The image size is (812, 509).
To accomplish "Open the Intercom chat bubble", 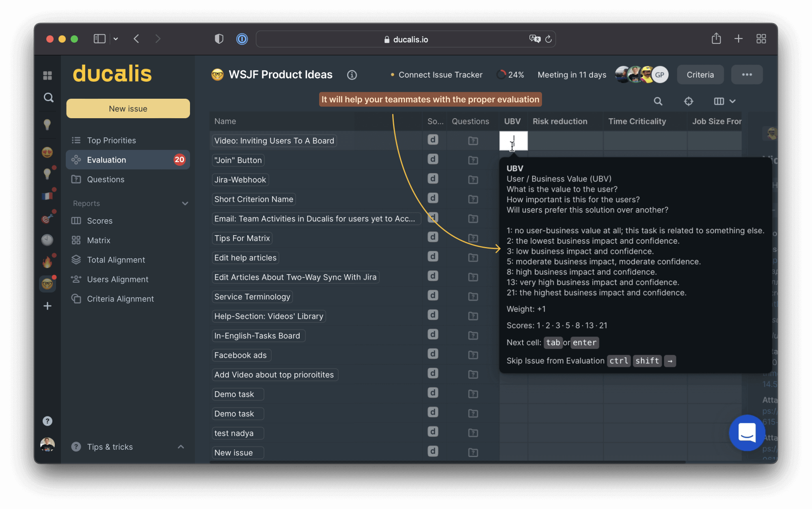I will (x=746, y=433).
